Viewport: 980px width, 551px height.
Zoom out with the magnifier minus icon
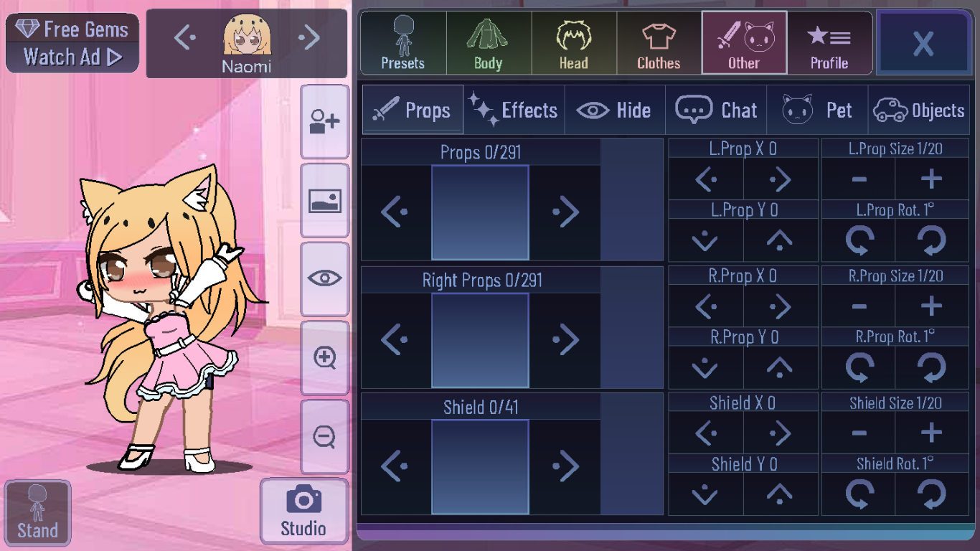coord(324,436)
